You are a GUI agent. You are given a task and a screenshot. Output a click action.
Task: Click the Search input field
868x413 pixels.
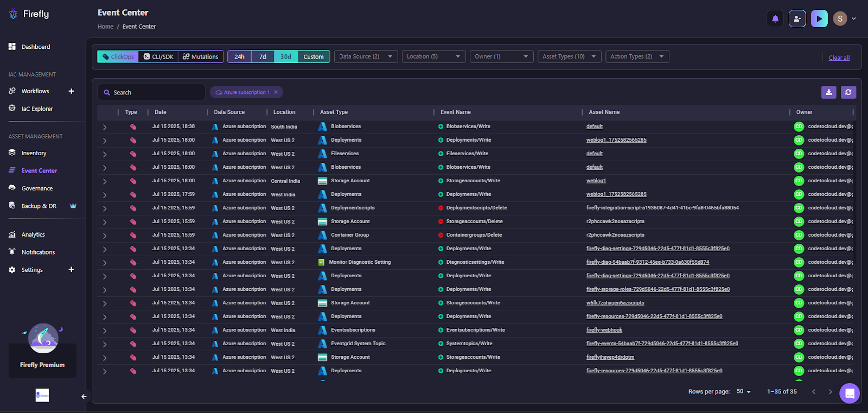pyautogui.click(x=151, y=92)
